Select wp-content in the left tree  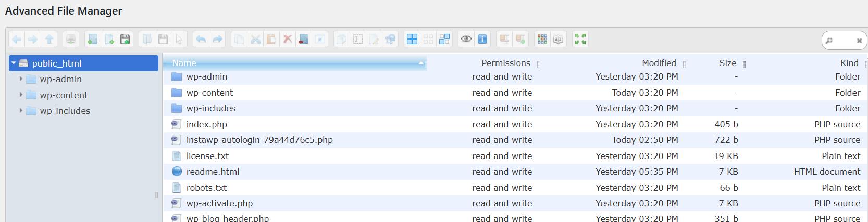(64, 95)
